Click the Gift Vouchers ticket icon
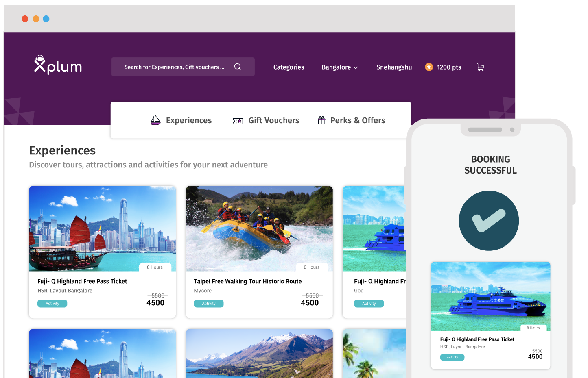 [238, 121]
